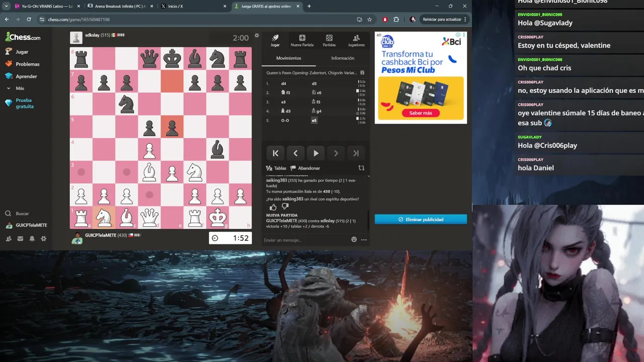Switch to Arena Breakout: Infinite browser tab
Screen dimensions: 644x362
(120, 6)
